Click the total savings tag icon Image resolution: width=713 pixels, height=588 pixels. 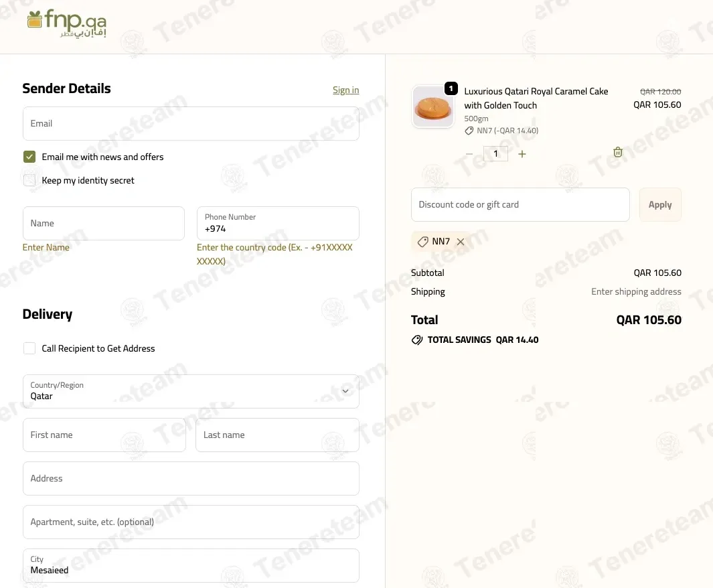pos(417,340)
